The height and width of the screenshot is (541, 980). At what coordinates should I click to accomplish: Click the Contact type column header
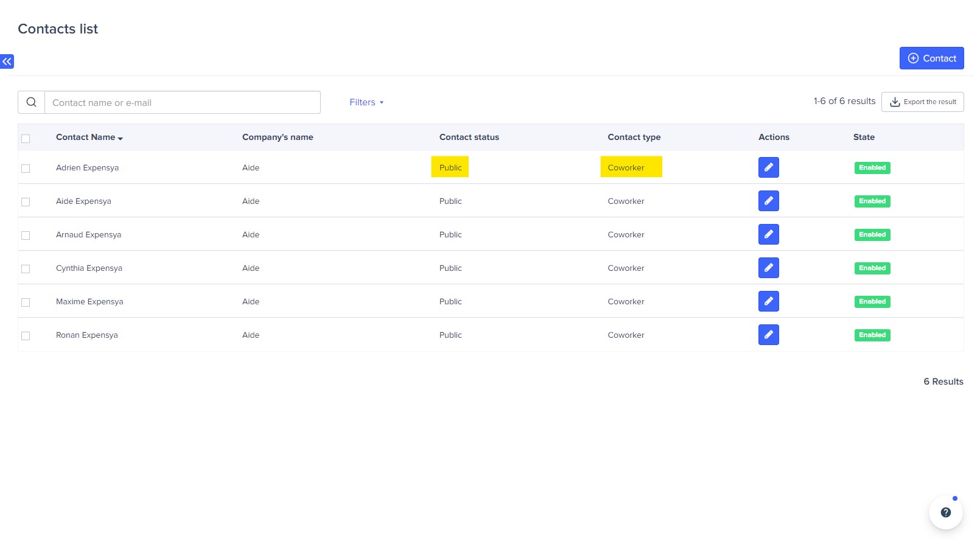point(634,138)
